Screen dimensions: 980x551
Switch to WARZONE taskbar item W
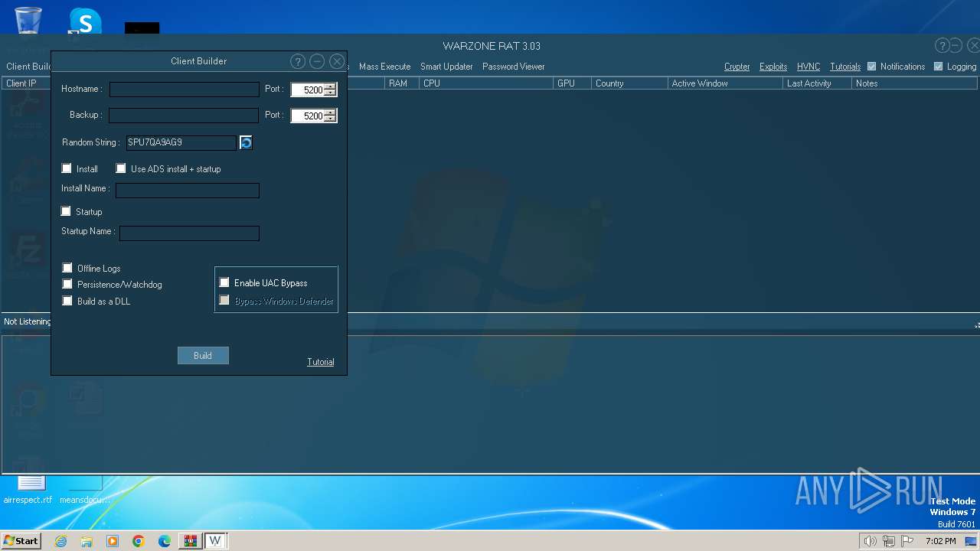[x=215, y=541]
